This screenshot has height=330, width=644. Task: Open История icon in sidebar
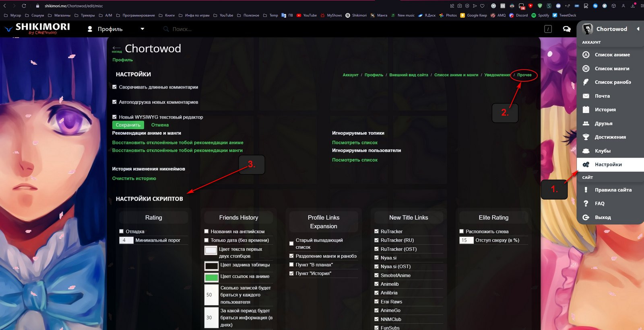point(586,110)
